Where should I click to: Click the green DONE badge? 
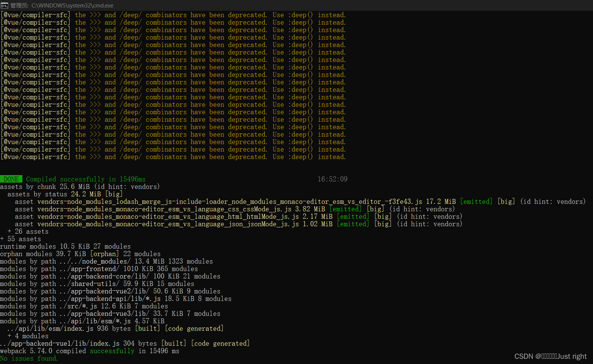11,179
